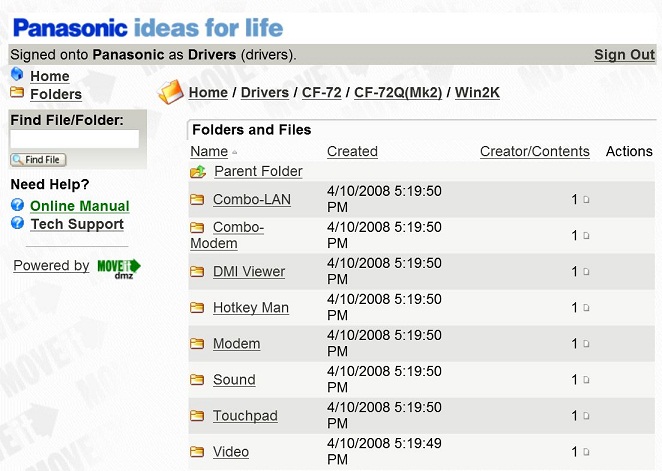Open the DMI Viewer folder link
Image resolution: width=662 pixels, height=471 pixels.
tap(249, 271)
